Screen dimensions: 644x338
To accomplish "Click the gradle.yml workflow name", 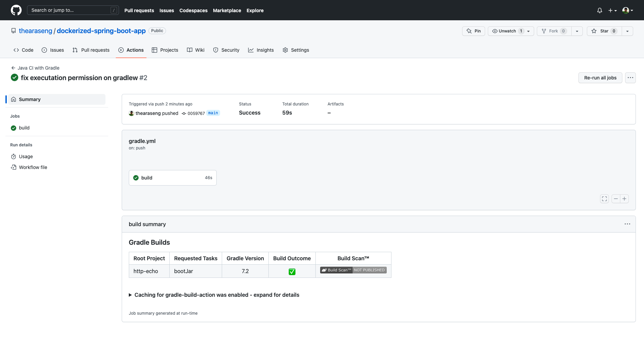I will point(142,141).
